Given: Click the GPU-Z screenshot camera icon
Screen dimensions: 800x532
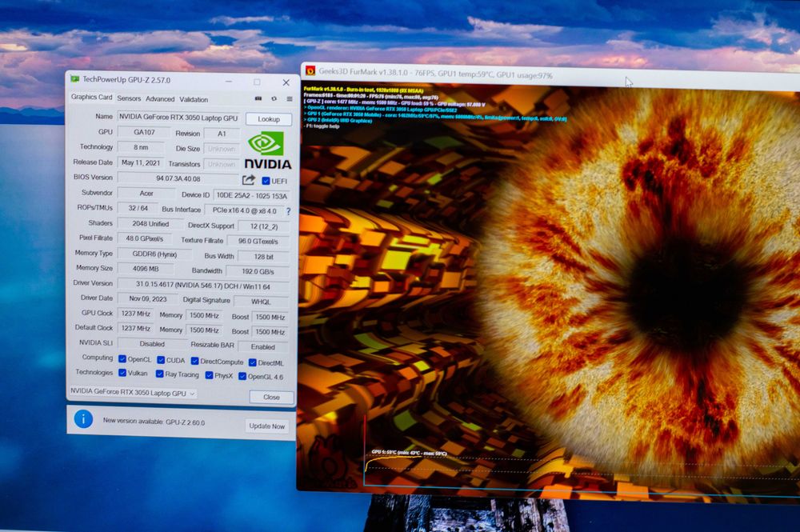Looking at the screenshot, I should (x=258, y=98).
